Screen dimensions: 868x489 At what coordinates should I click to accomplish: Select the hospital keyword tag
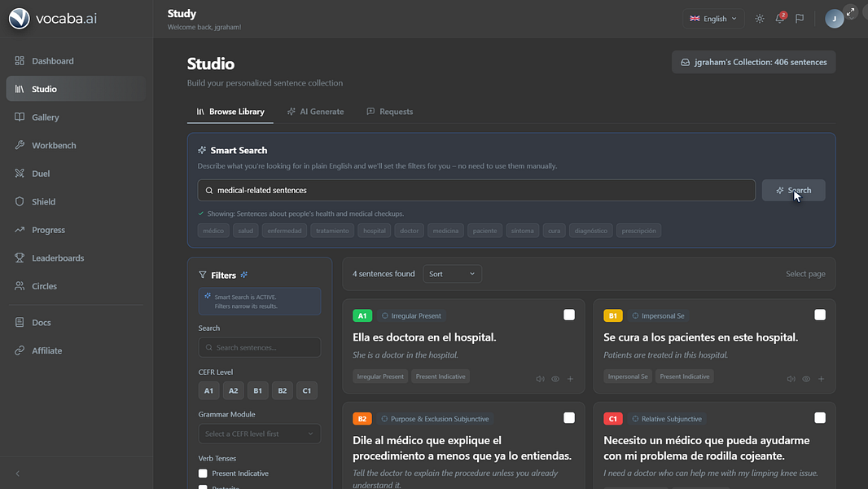pyautogui.click(x=375, y=231)
